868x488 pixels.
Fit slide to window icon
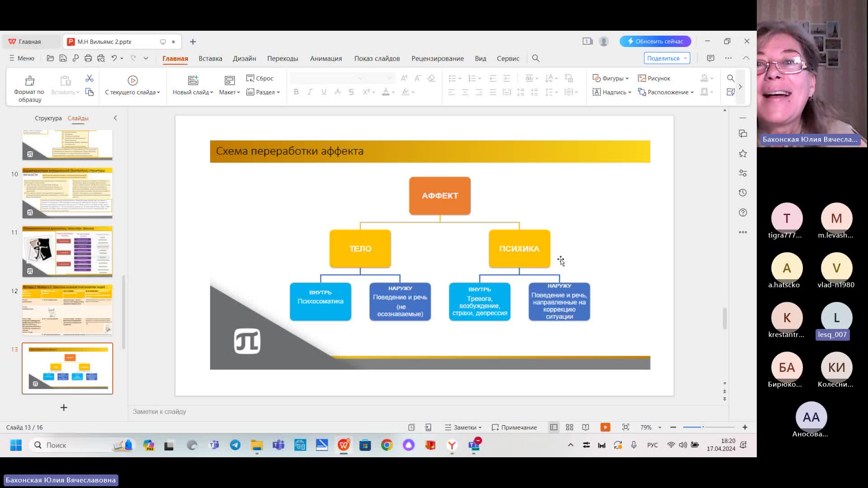point(626,427)
